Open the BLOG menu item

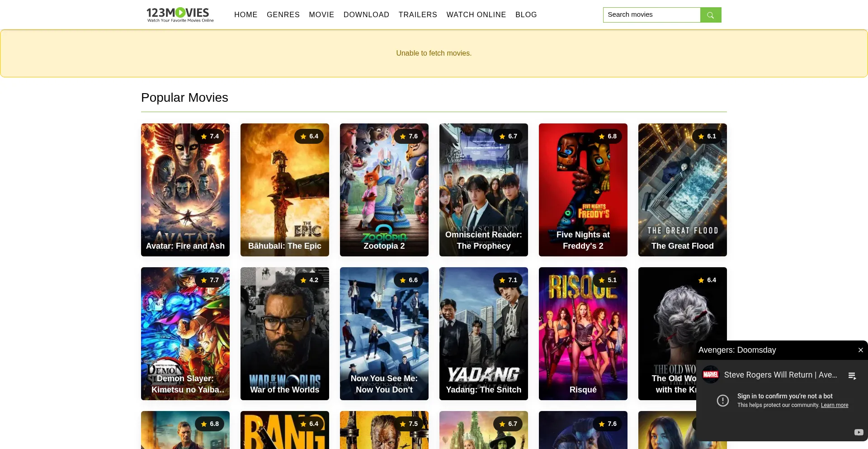pyautogui.click(x=526, y=14)
